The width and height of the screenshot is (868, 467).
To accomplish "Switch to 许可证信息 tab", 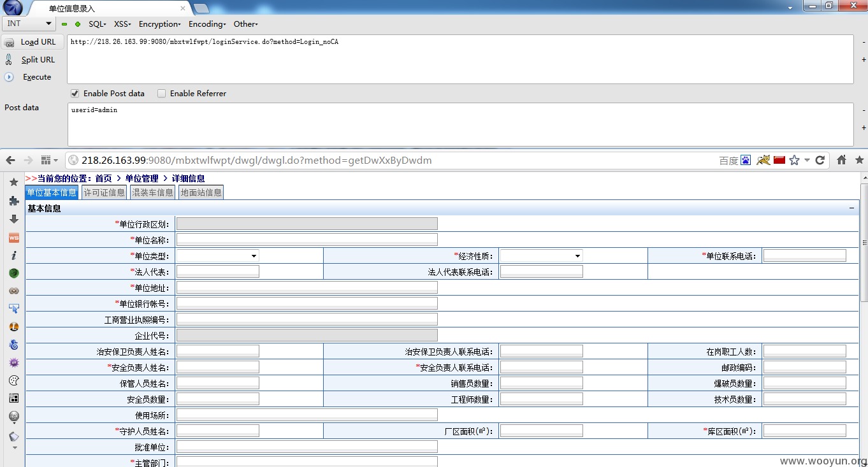I will [x=105, y=192].
